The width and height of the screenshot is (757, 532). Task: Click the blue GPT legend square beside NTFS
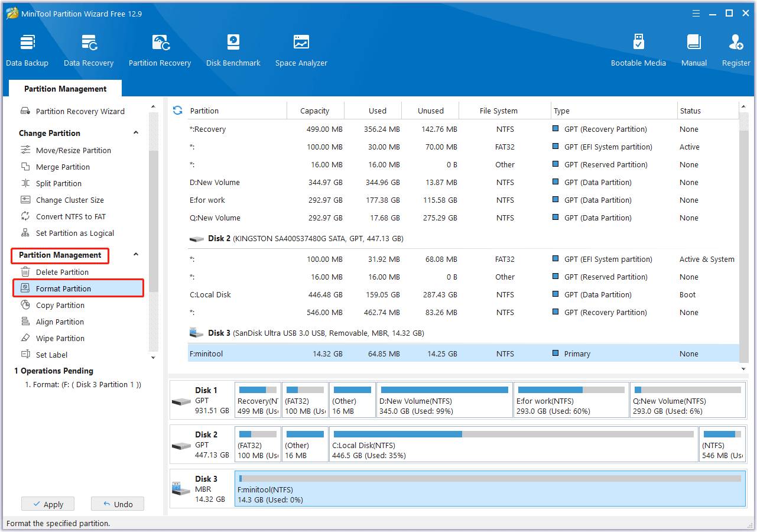point(555,129)
